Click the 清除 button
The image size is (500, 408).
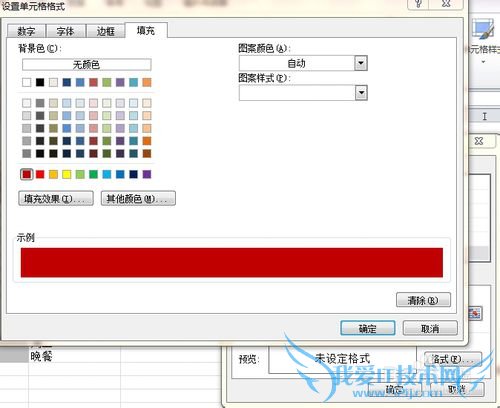pos(423,300)
